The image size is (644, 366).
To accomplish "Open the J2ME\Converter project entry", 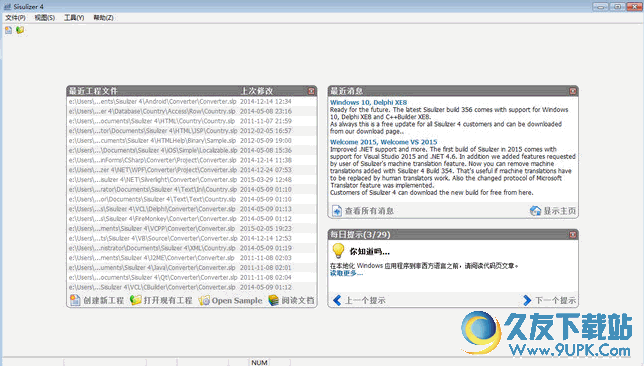I will click(x=191, y=258).
